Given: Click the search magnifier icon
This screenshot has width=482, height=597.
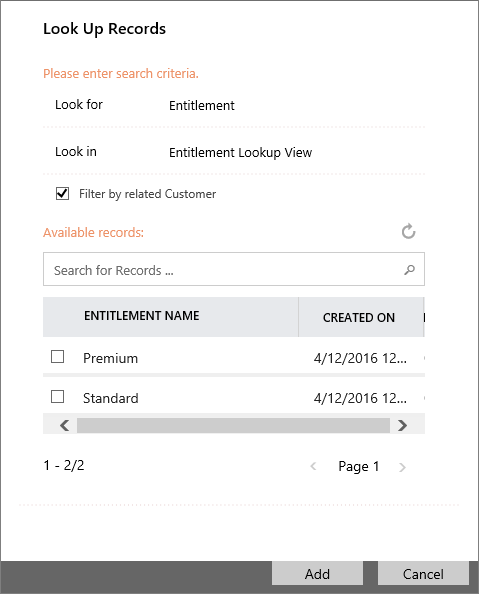Looking at the screenshot, I should [x=409, y=270].
